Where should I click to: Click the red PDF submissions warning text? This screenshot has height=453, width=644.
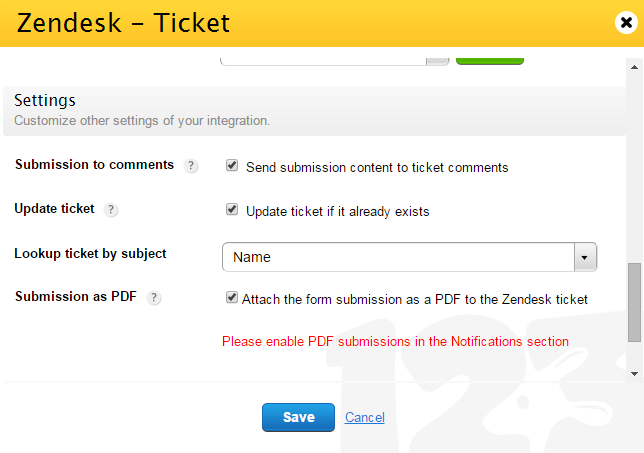pos(395,341)
